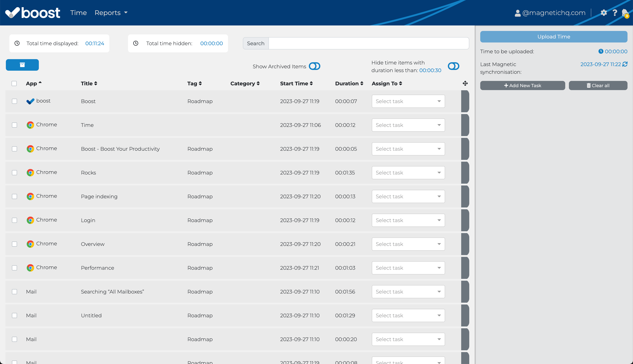Toggle hide short-duration time items switch
633x364 pixels.
(453, 66)
